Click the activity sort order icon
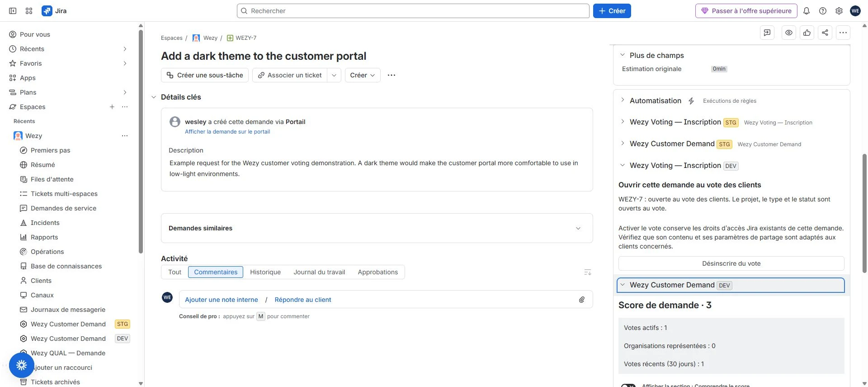This screenshot has height=387, width=868. pos(588,272)
